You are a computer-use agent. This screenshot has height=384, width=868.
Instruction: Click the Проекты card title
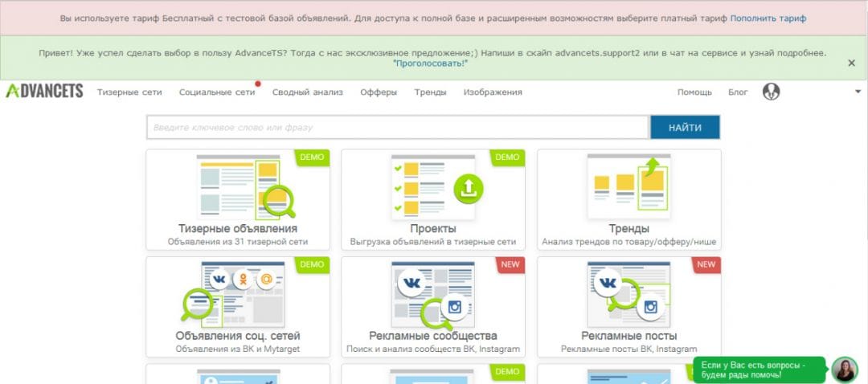pos(433,228)
